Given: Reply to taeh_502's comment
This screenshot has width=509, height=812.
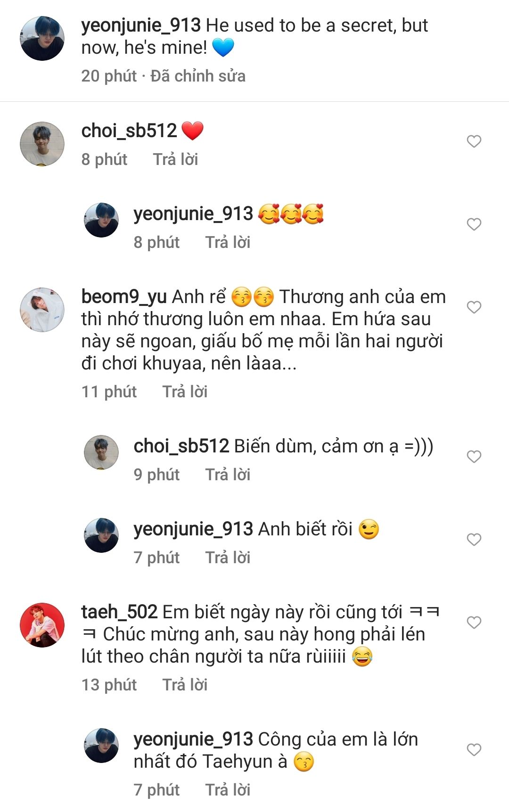Looking at the screenshot, I should tap(185, 685).
